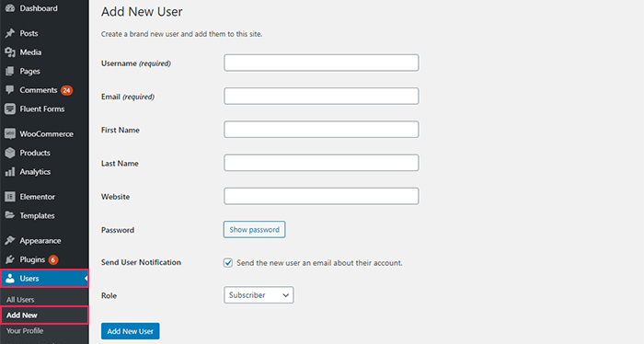The image size is (644, 344).
Task: Open the Media library icon
Action: (x=10, y=52)
